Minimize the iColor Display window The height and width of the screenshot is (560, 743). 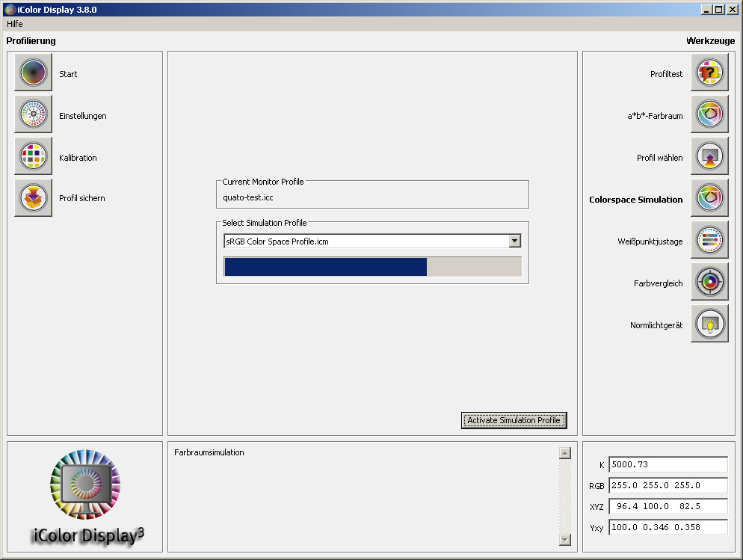tap(706, 10)
